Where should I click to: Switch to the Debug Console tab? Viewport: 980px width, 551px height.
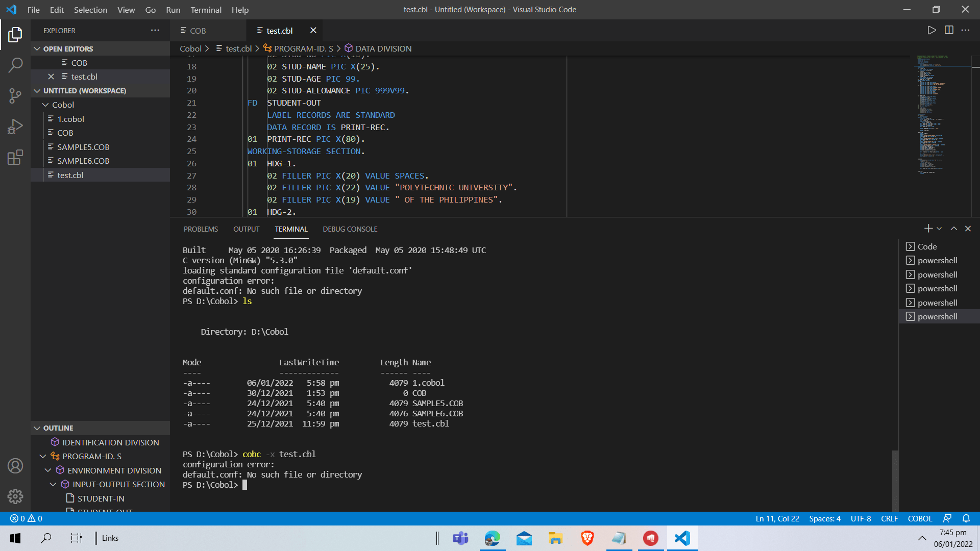coord(350,229)
